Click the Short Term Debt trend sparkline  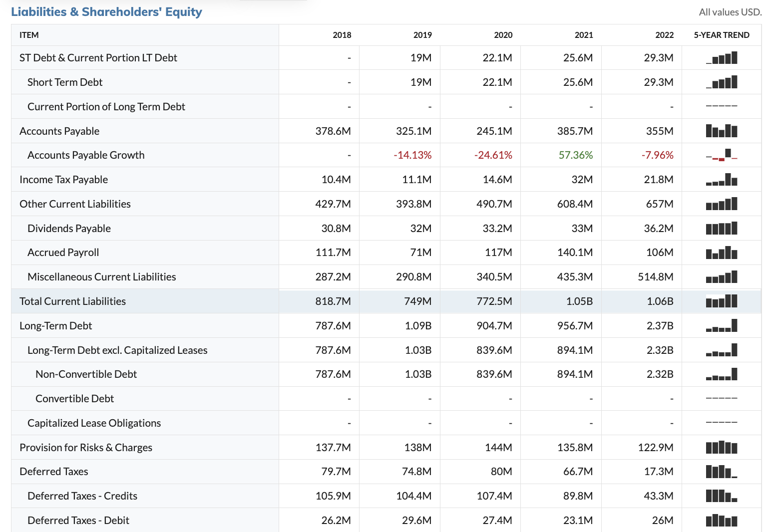[x=722, y=82]
